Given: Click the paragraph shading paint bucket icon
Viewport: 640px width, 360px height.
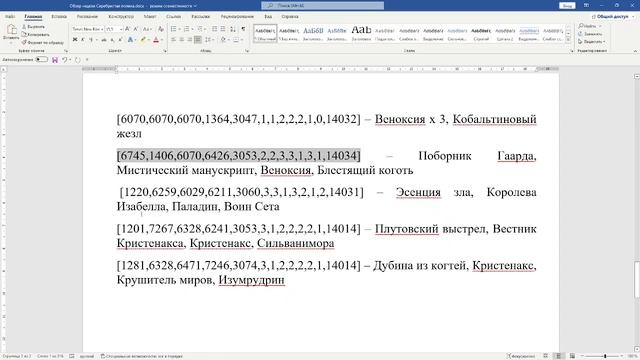Looking at the screenshot, I should click(x=223, y=40).
